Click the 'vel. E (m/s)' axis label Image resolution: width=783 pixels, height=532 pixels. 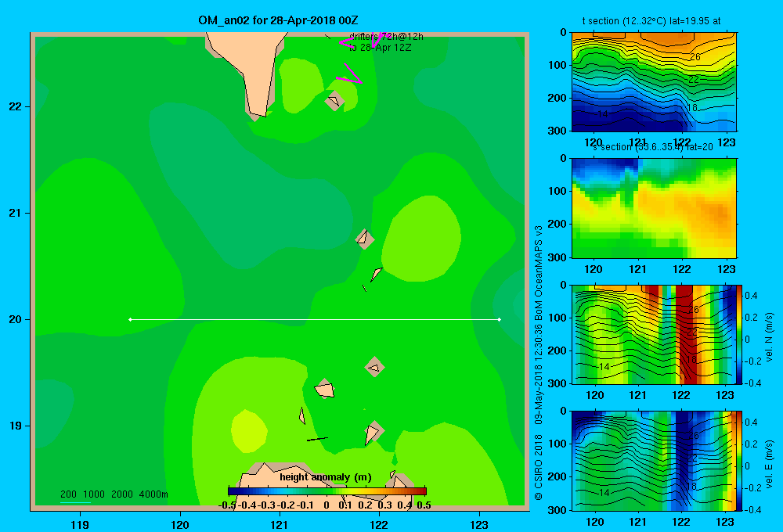(x=769, y=464)
